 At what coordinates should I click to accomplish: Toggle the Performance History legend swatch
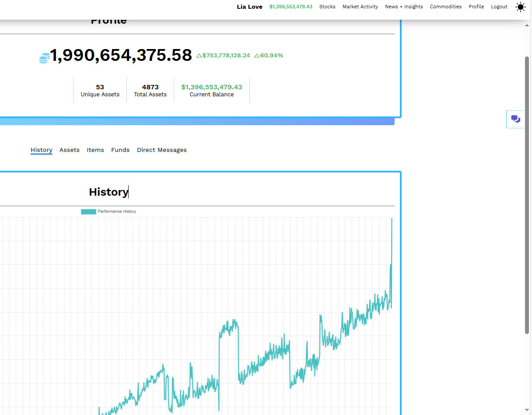pos(88,211)
